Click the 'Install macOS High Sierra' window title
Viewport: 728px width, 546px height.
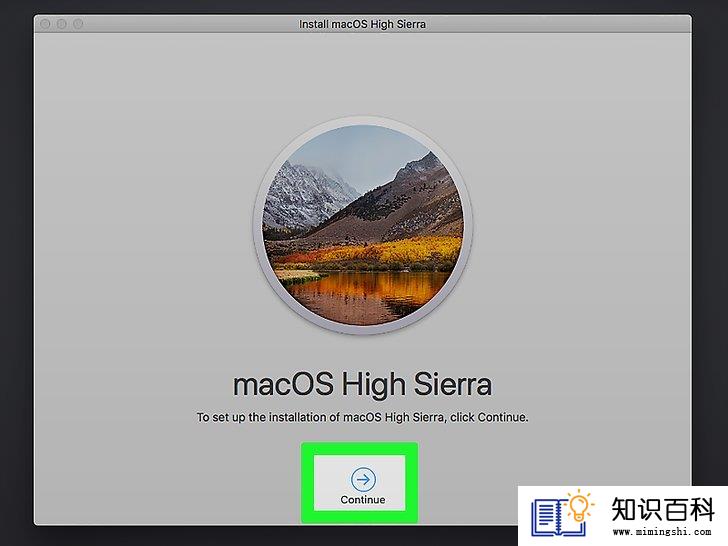[362, 24]
